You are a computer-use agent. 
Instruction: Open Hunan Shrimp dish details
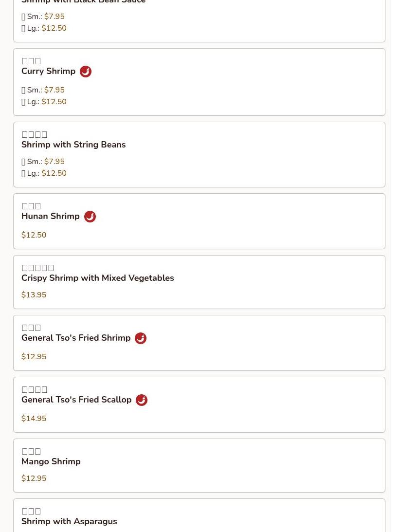50,216
